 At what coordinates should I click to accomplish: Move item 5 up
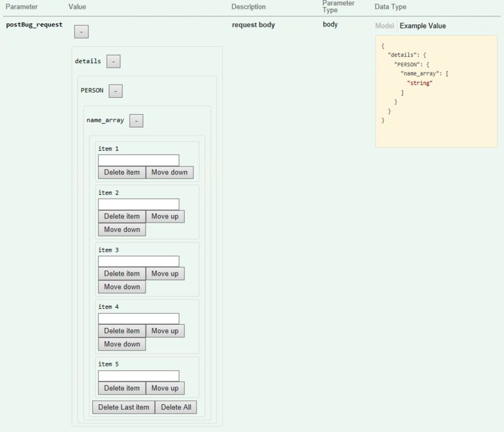[165, 388]
